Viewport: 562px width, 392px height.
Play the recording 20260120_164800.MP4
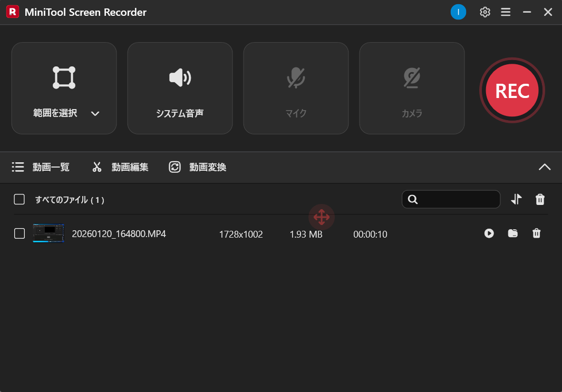tap(489, 233)
